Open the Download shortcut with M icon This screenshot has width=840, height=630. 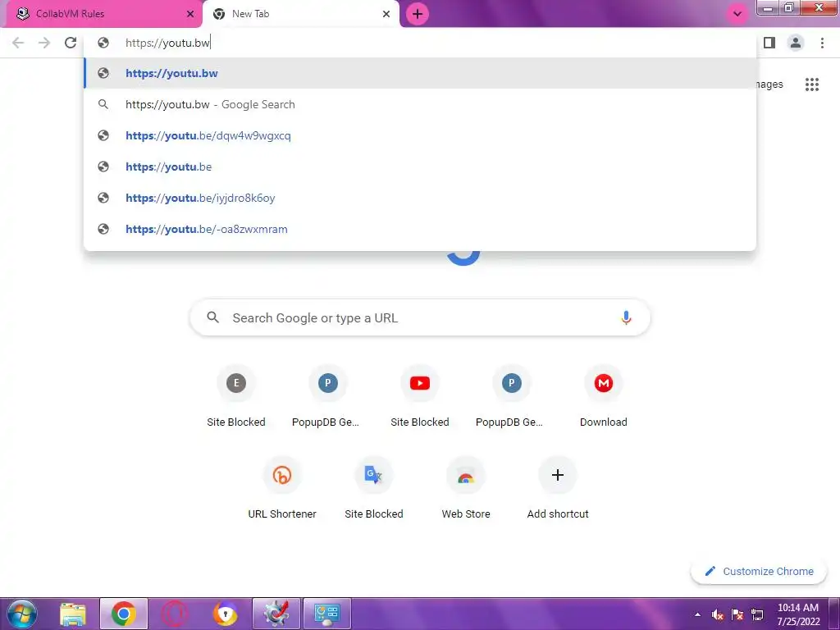click(x=603, y=395)
